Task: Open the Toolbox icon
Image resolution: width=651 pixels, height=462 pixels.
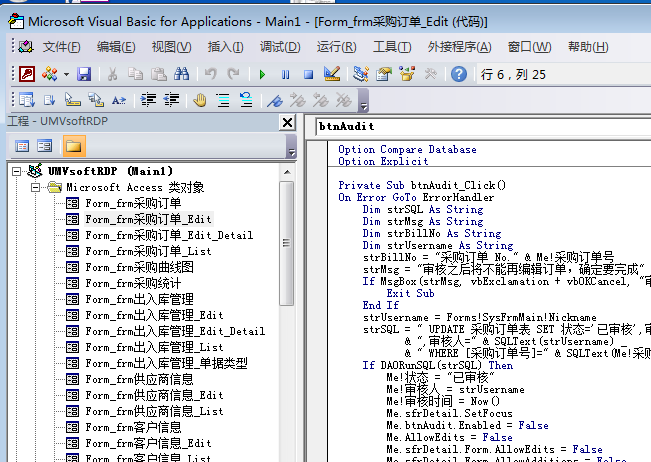Action: pos(431,74)
